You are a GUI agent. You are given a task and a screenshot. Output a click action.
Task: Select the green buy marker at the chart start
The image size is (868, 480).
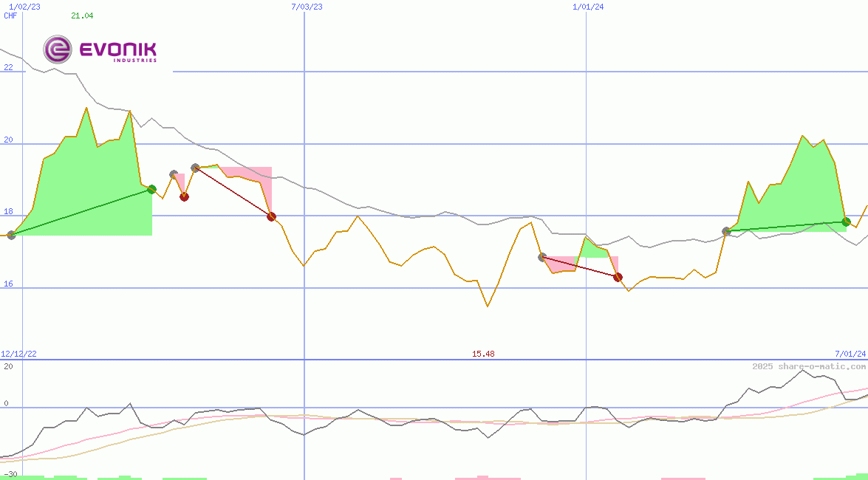(x=10, y=236)
